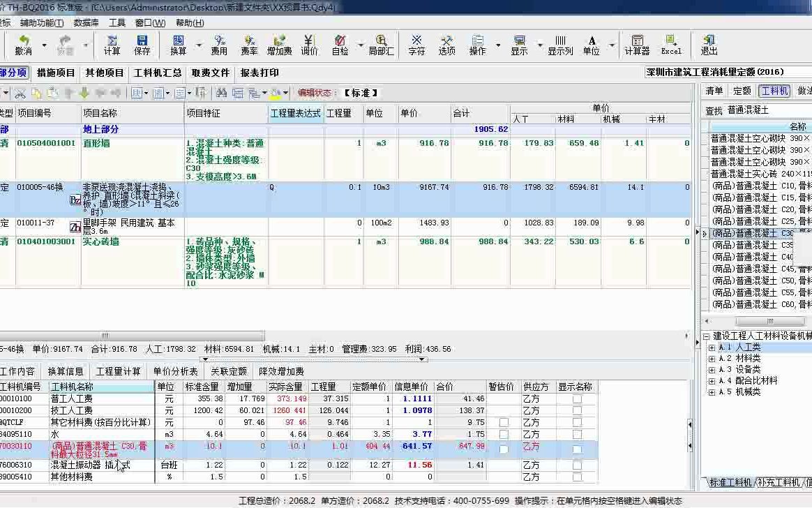
Task: Expand the A.2 材料类 tree node
Action: [x=712, y=359]
